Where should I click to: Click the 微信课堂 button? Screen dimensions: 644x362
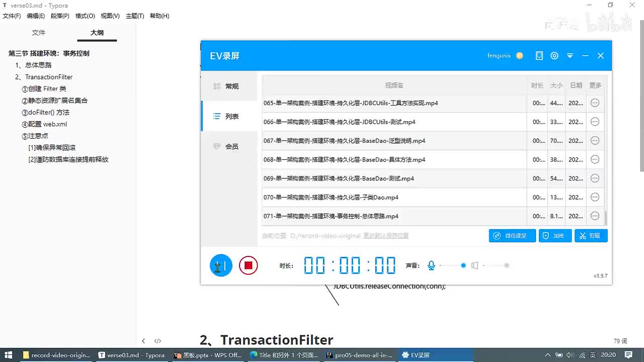click(x=512, y=235)
